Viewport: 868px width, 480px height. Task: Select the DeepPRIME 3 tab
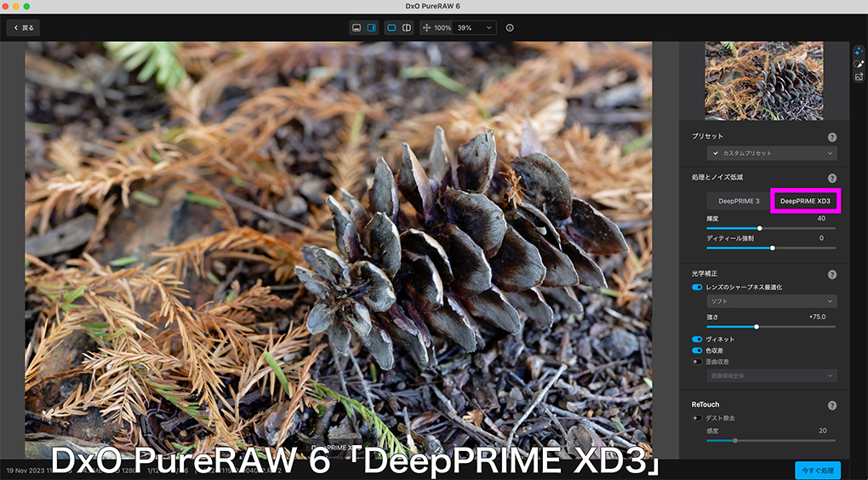pos(739,201)
